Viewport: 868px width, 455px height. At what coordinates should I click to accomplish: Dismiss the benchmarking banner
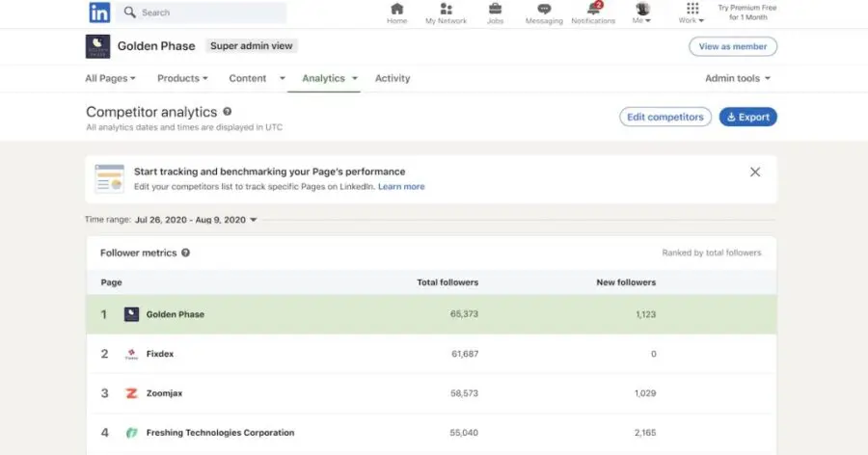(755, 173)
